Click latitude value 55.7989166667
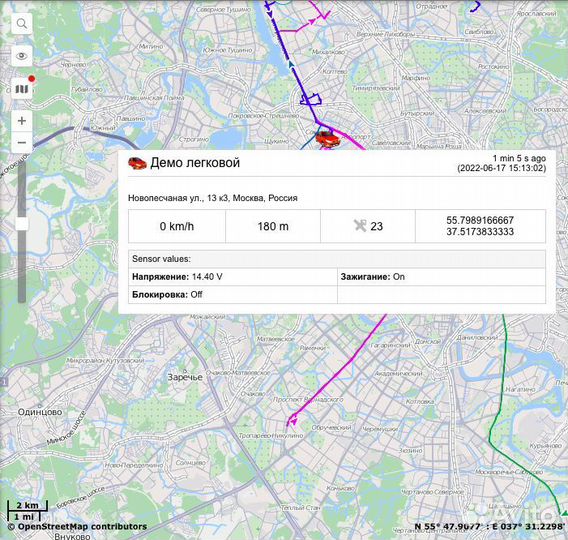Image resolution: width=568 pixels, height=540 pixels. click(x=480, y=220)
